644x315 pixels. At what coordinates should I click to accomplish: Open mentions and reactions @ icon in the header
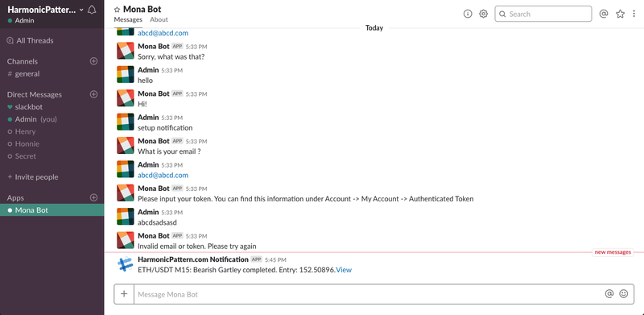603,14
